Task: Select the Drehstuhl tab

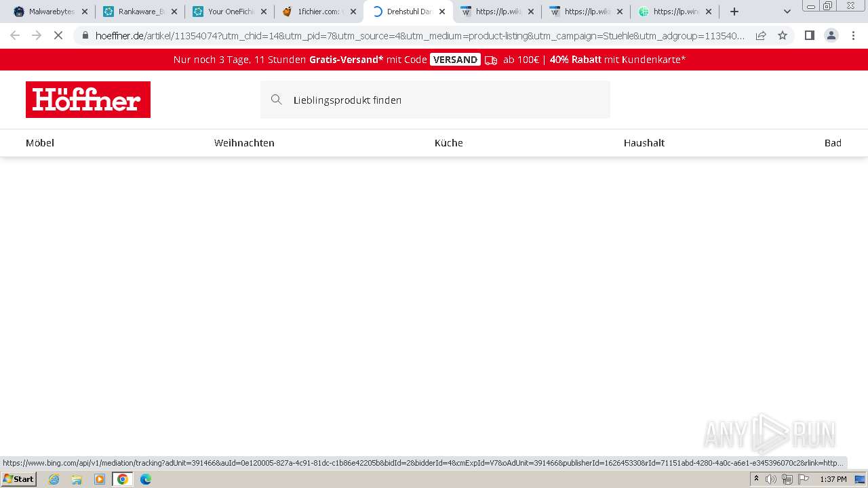Action: click(408, 12)
